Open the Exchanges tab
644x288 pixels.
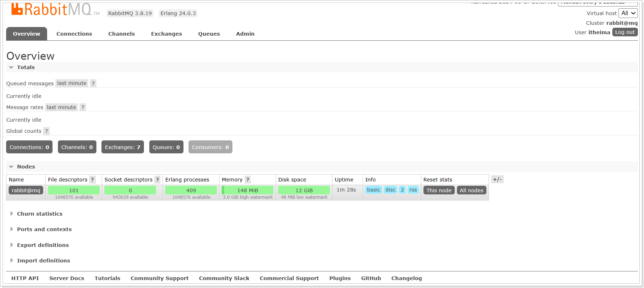(x=167, y=34)
